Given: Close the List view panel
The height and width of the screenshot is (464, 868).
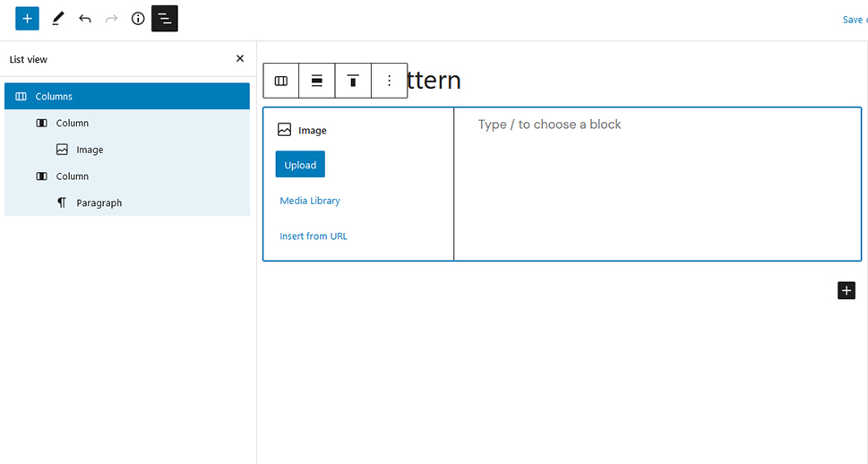Looking at the screenshot, I should click(x=240, y=59).
